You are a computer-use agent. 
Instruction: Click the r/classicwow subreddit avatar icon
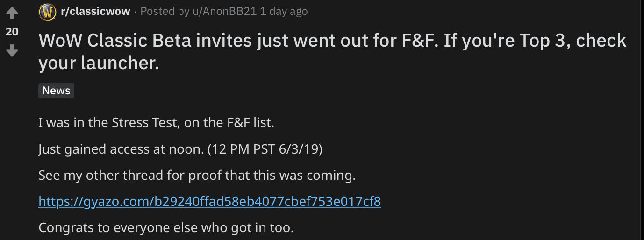[48, 12]
